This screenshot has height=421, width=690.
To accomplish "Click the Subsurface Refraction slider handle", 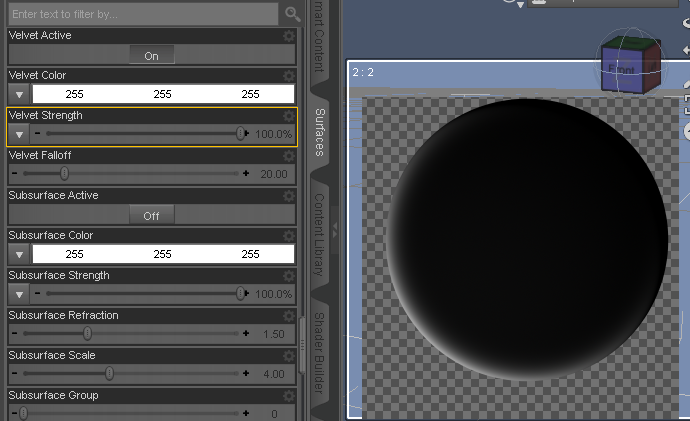I will pyautogui.click(x=87, y=333).
